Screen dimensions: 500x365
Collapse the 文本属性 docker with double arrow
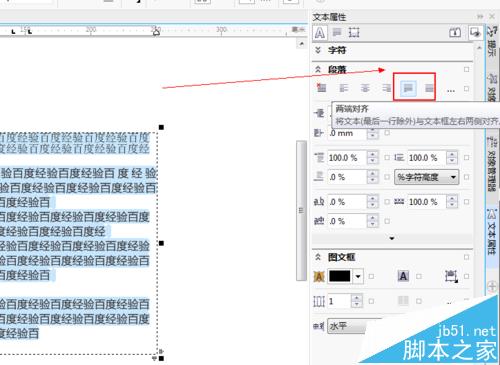point(480,16)
